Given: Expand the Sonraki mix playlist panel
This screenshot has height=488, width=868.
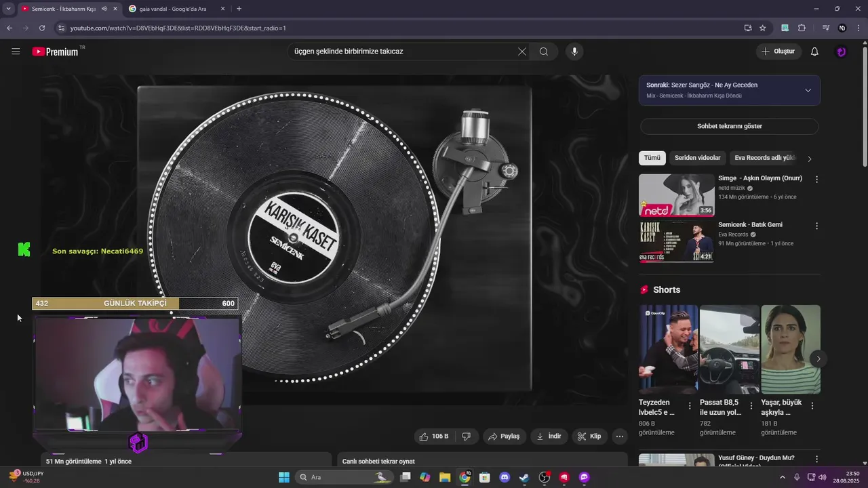Looking at the screenshot, I should point(808,90).
